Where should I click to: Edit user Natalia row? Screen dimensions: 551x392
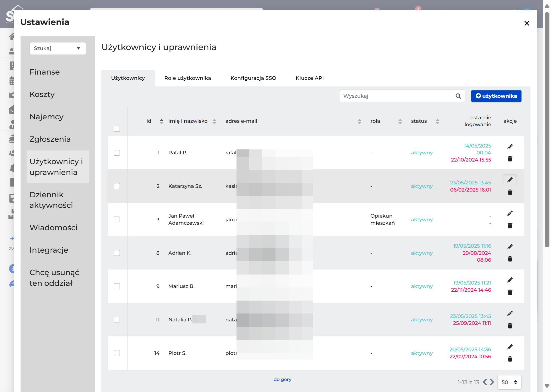510,313
